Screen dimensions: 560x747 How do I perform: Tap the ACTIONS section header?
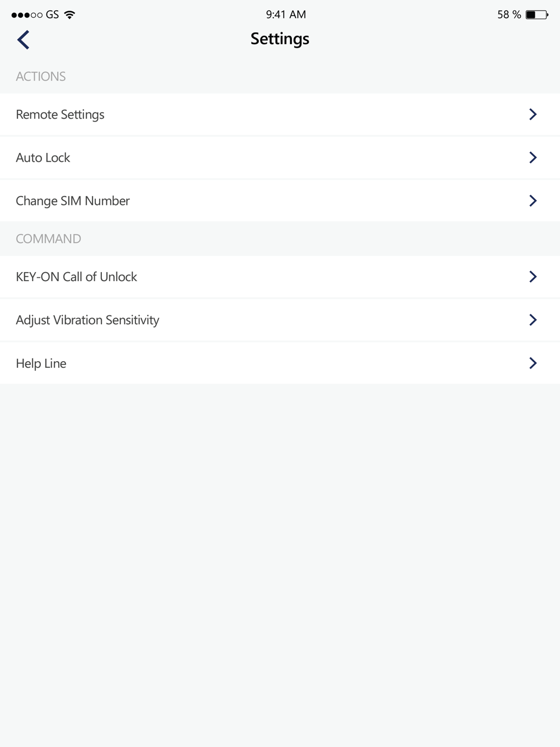(41, 76)
